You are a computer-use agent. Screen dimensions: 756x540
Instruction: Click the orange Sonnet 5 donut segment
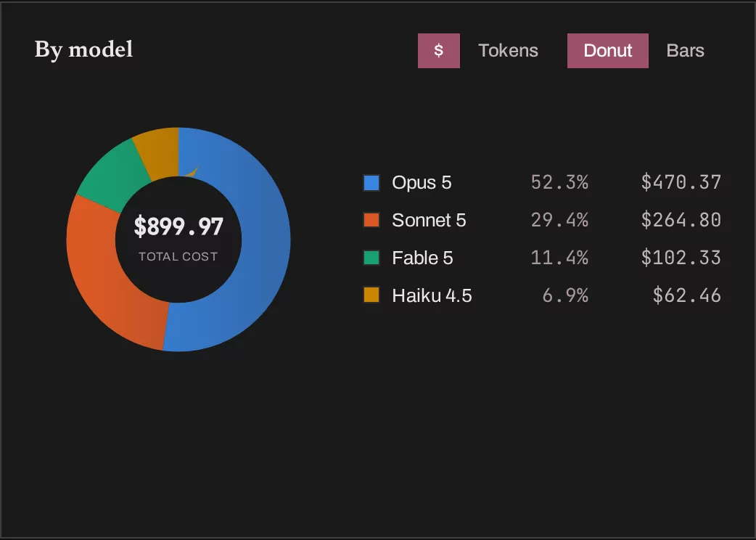(104, 279)
